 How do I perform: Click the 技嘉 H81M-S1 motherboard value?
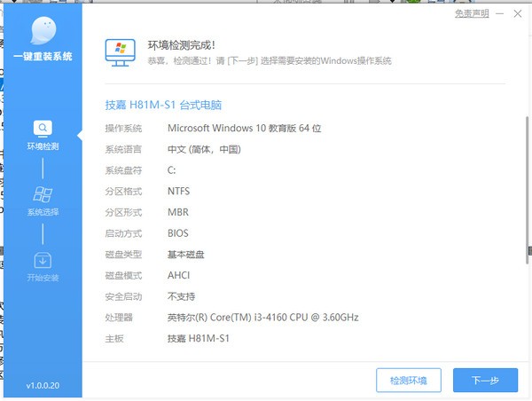pos(199,339)
